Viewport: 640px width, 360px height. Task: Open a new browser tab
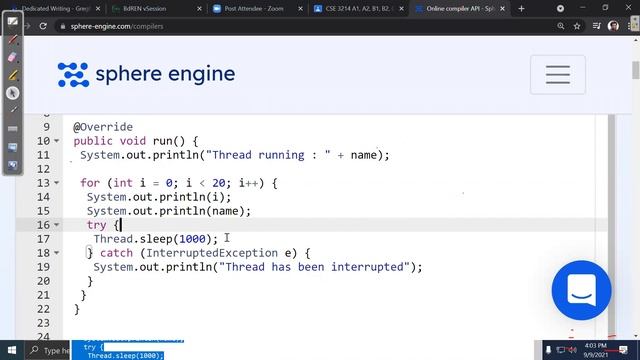(521, 9)
